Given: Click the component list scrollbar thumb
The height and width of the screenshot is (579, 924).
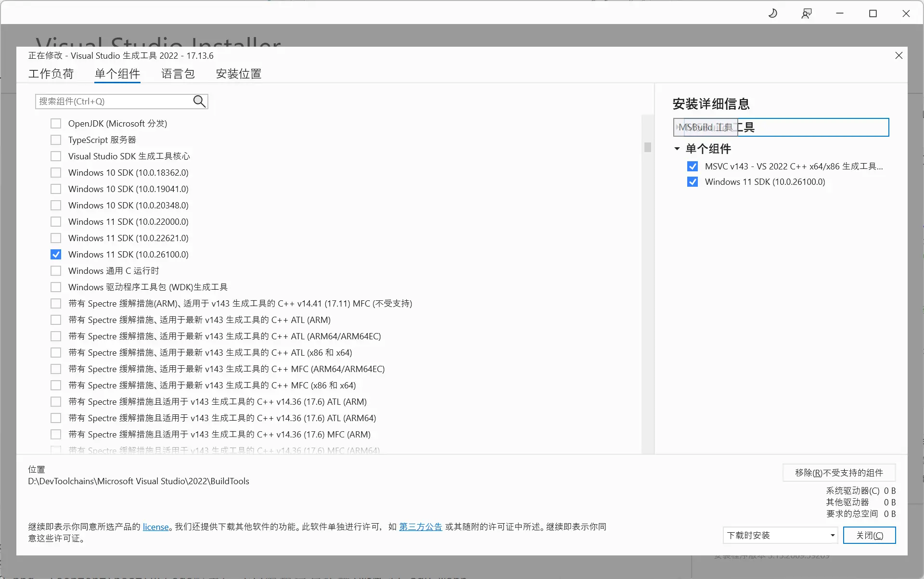Looking at the screenshot, I should click(648, 147).
